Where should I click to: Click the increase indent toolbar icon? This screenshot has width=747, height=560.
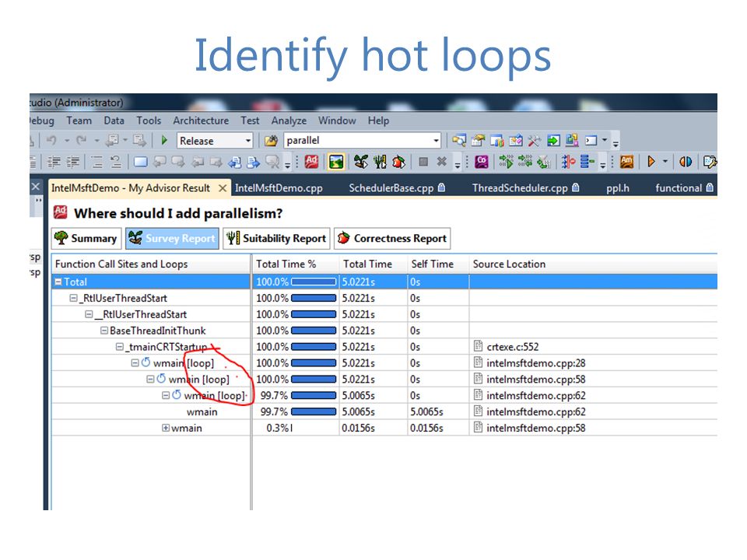coord(73,163)
